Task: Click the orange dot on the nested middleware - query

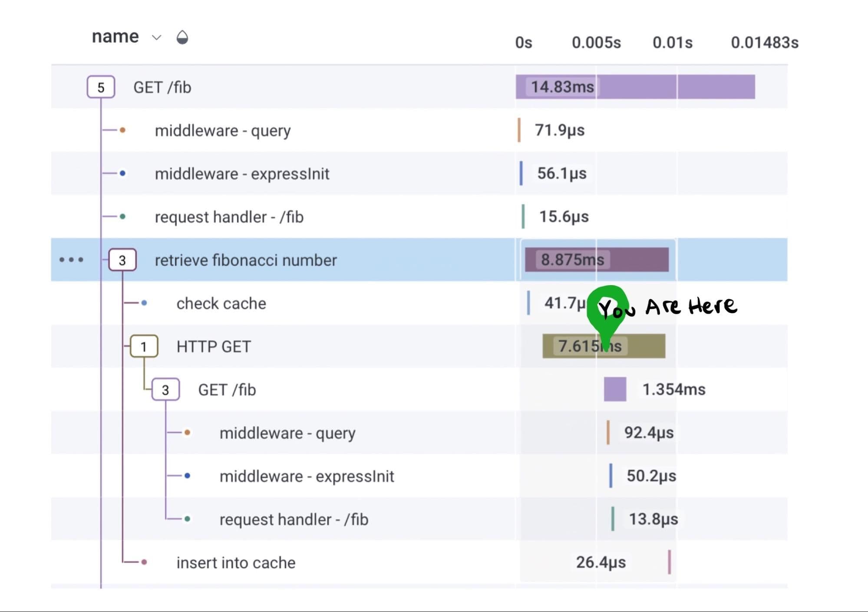Action: (187, 432)
